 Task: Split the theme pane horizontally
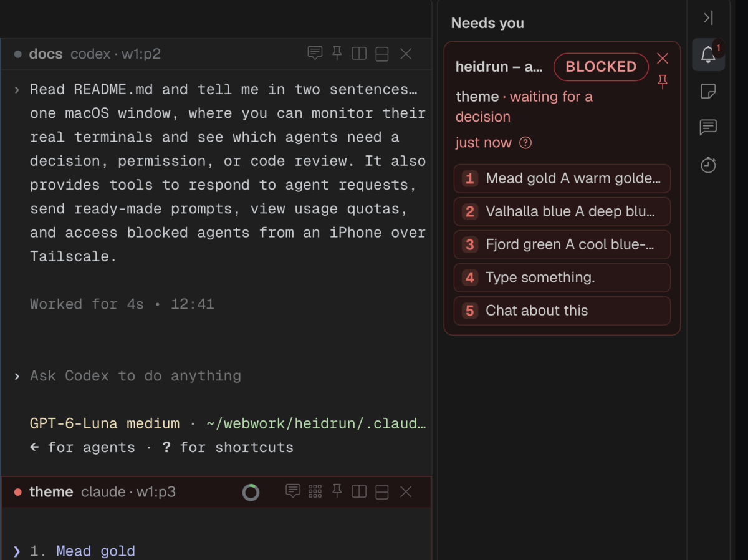382,492
